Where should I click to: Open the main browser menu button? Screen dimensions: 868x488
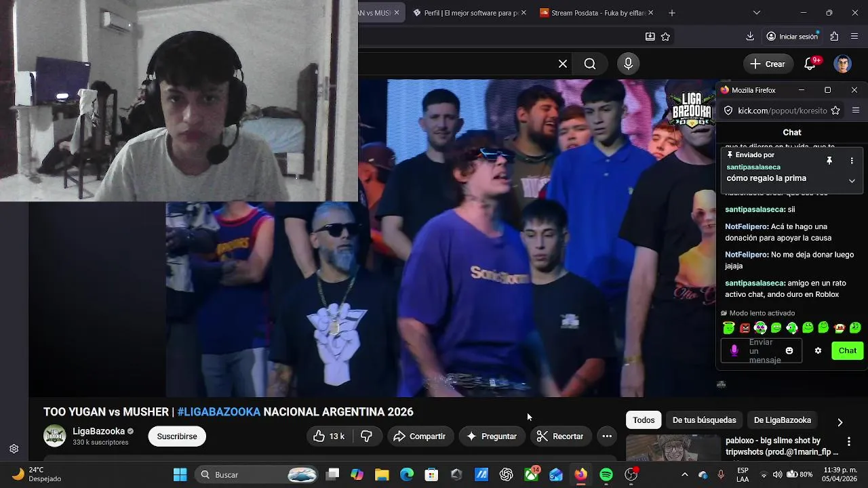(x=854, y=37)
